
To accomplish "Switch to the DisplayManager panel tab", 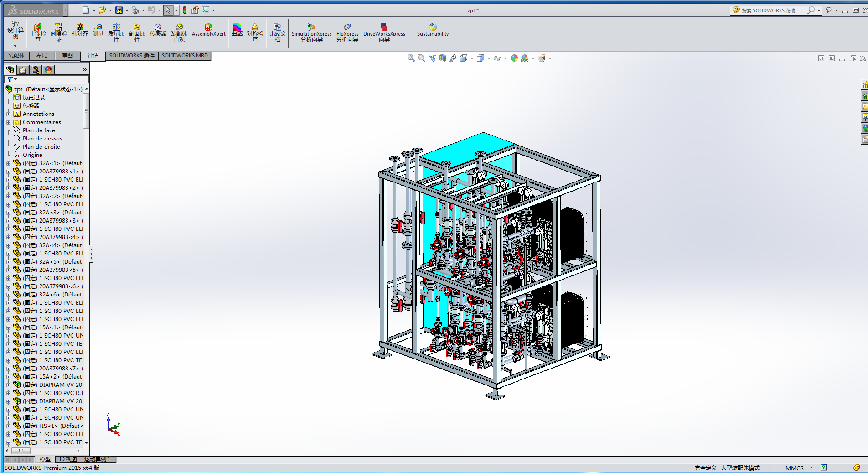I will pos(48,69).
